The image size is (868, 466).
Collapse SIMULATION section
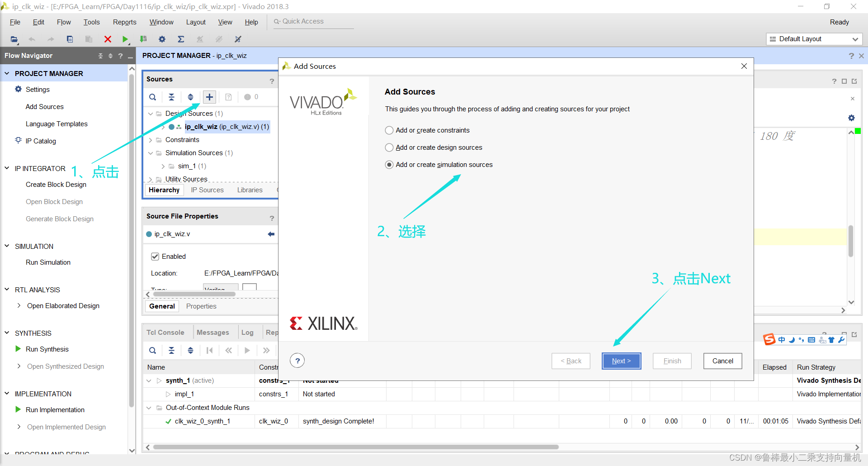[x=7, y=246]
